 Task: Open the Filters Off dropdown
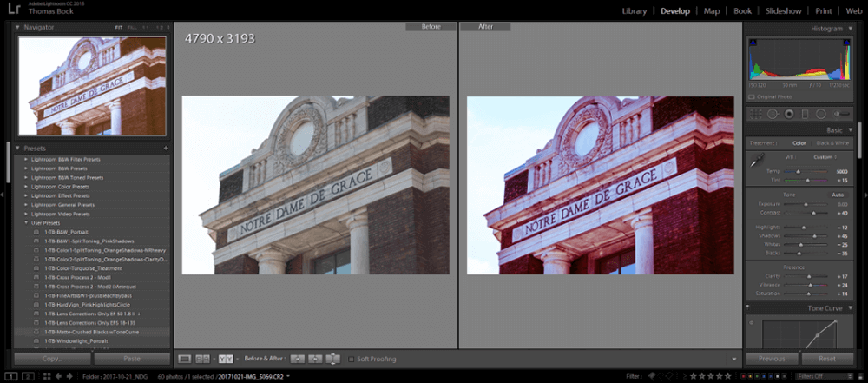(x=821, y=376)
